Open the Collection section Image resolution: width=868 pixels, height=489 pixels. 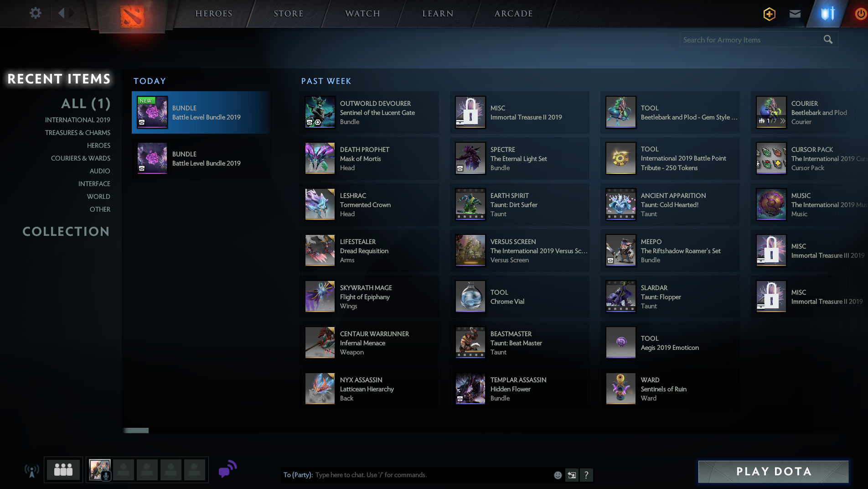tap(66, 232)
